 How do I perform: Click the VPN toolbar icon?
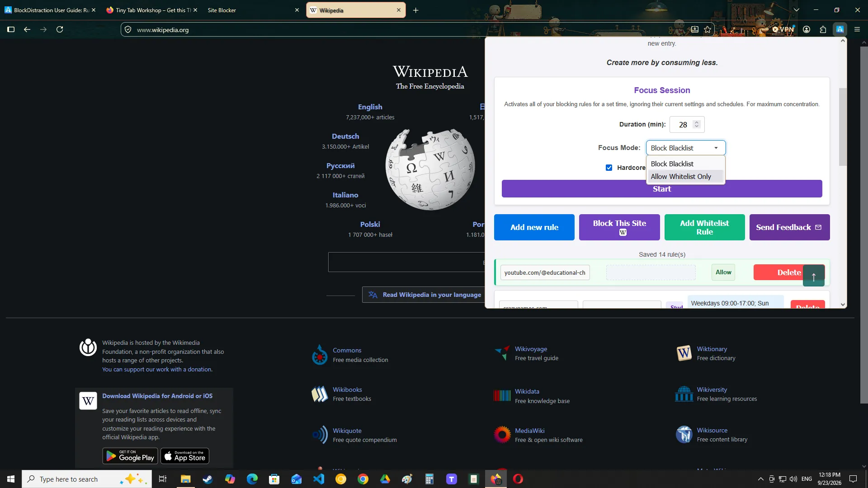pos(783,29)
